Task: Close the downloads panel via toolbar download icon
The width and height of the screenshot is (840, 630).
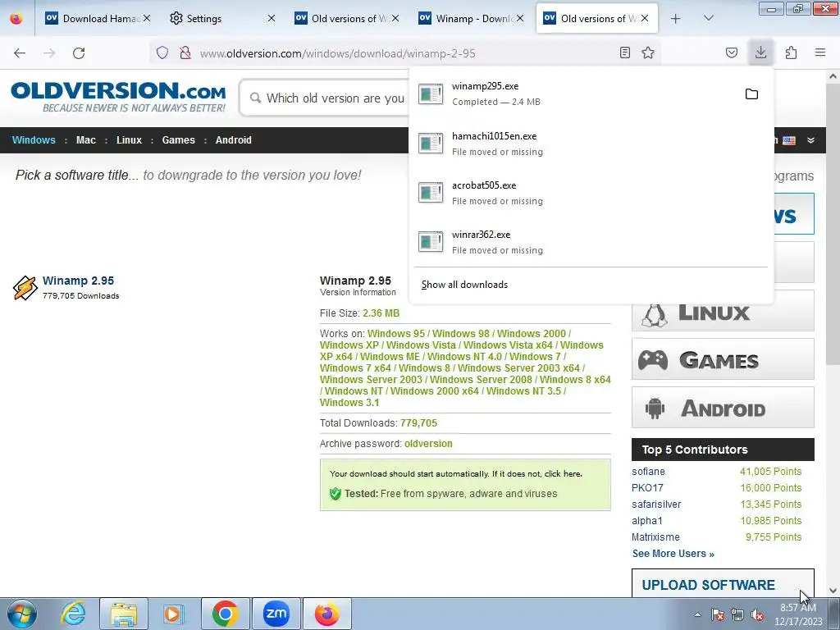Action: 760,52
